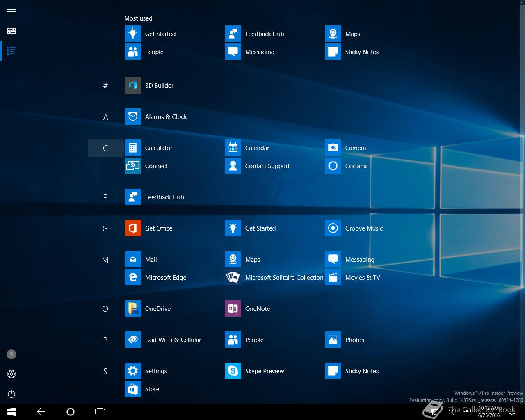The height and width of the screenshot is (420, 525).
Task: Click the S section letter header
Action: pos(105,371)
